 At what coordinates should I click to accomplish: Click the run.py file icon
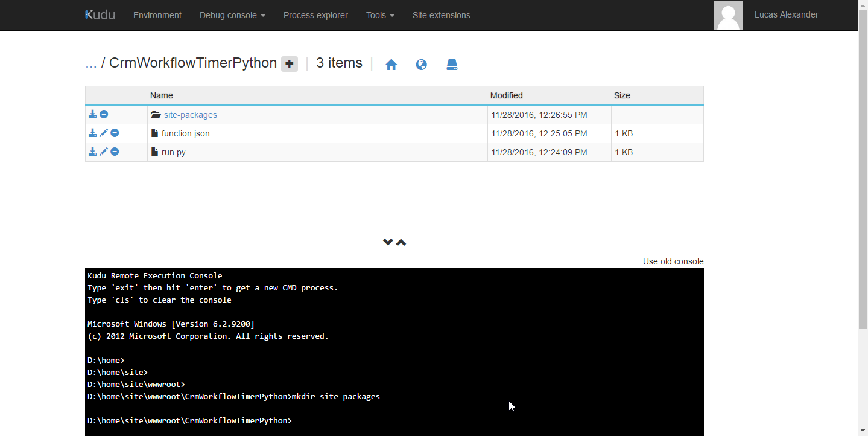(x=154, y=152)
